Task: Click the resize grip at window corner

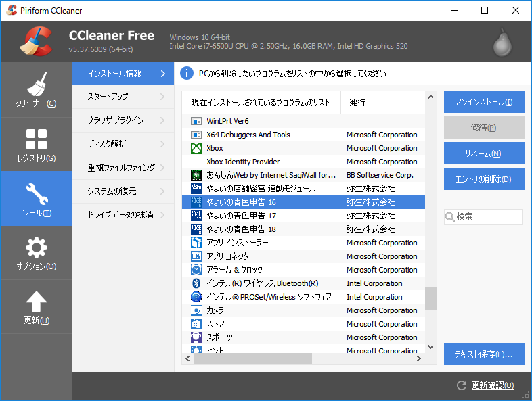Action: tap(525, 395)
